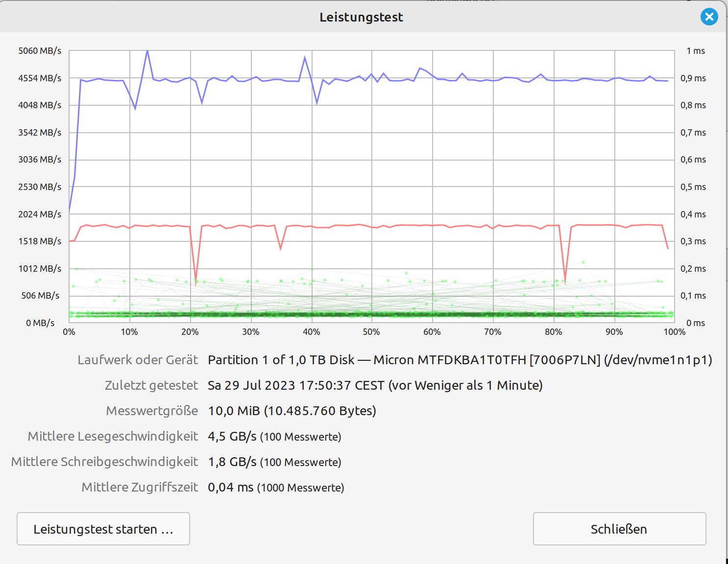The width and height of the screenshot is (728, 564).
Task: Click the average write speed "1,8 GB/s"
Action: pyautogui.click(x=232, y=462)
